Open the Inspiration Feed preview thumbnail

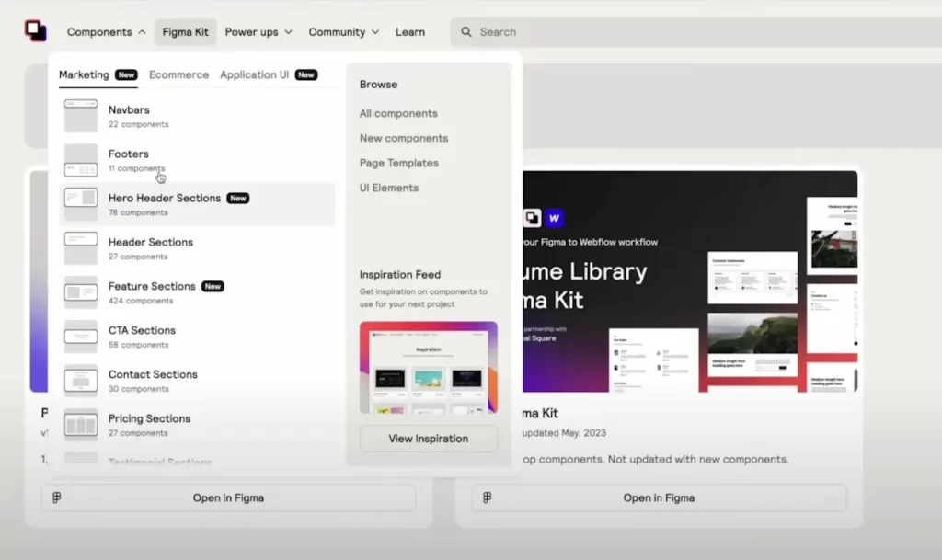point(429,367)
